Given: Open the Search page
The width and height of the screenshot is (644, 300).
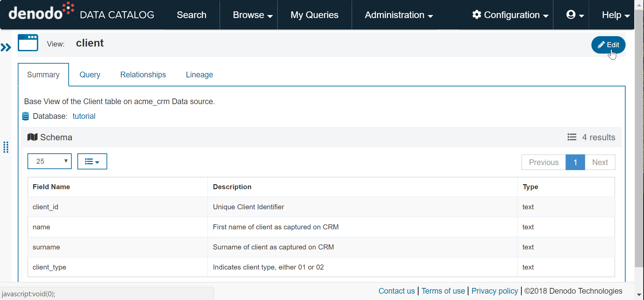Looking at the screenshot, I should 192,15.
